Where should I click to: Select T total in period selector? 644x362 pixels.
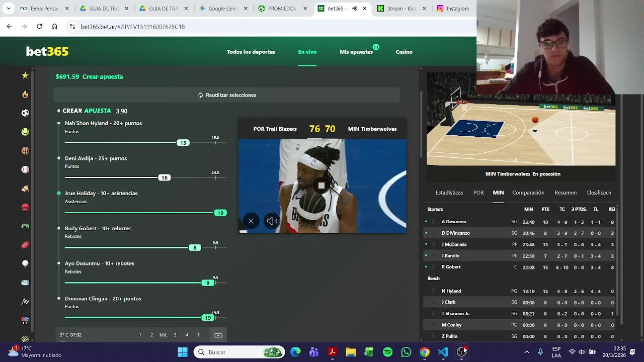[198, 335]
